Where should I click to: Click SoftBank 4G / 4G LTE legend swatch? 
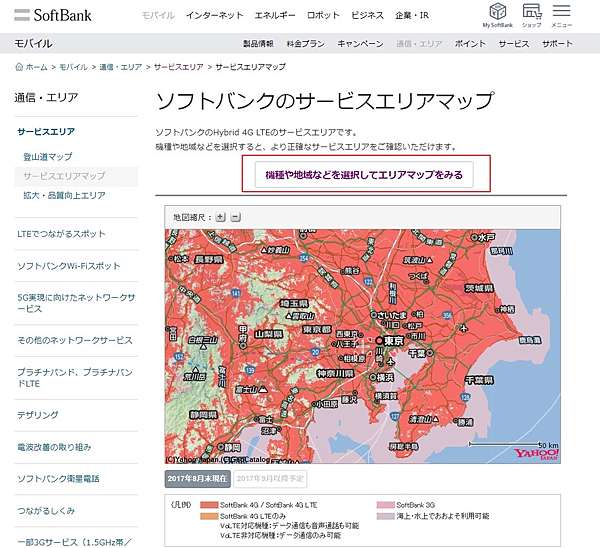click(x=209, y=505)
